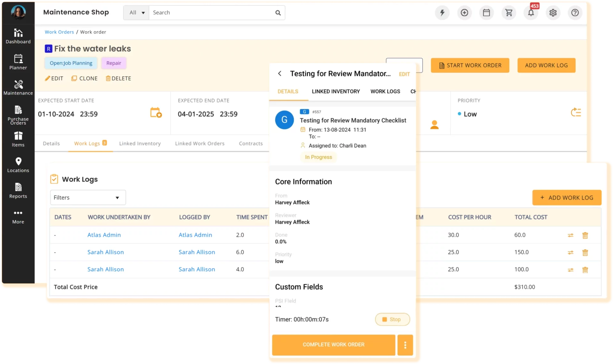Image resolution: width=613 pixels, height=364 pixels.
Task: Open the calendar icon in top bar
Action: (486, 13)
